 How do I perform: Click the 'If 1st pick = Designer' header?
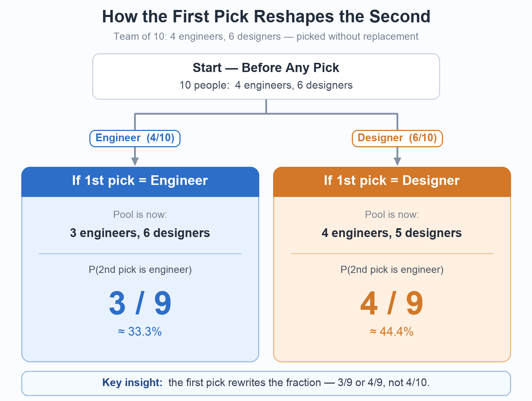(392, 181)
